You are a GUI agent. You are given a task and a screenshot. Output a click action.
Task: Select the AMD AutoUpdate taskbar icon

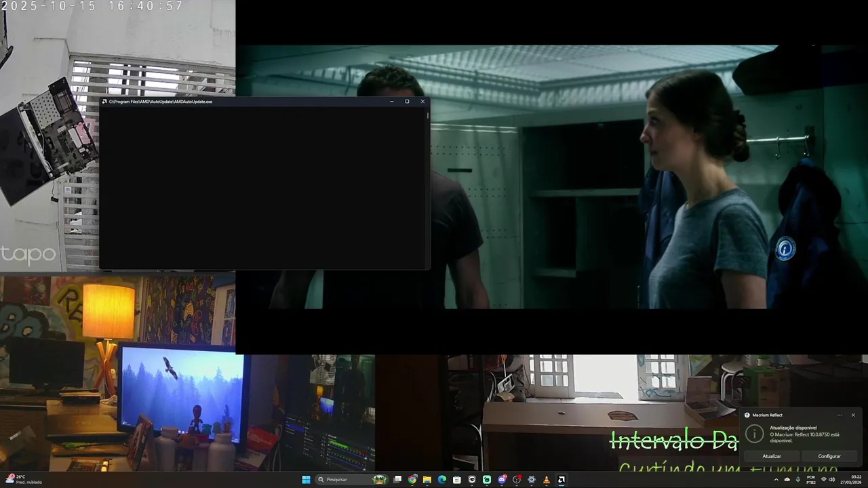(561, 480)
